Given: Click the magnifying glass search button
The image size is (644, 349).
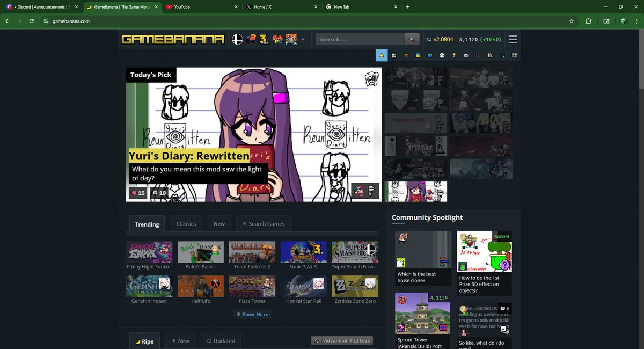Looking at the screenshot, I should [412, 39].
